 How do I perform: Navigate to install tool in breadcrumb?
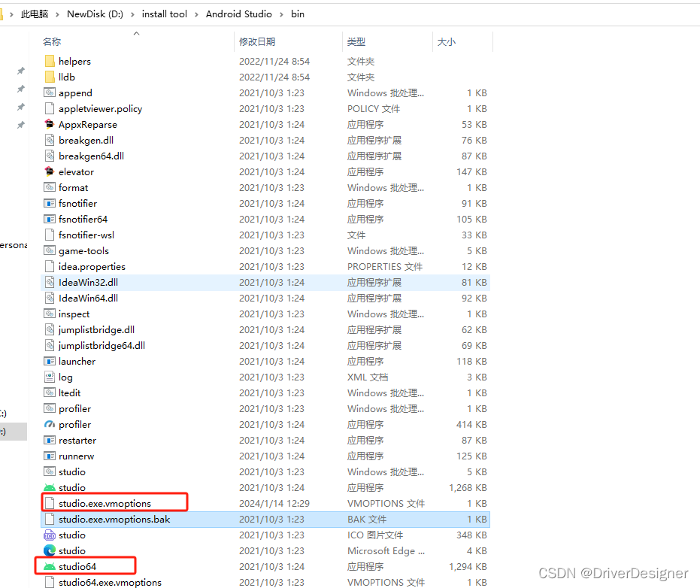[x=164, y=14]
